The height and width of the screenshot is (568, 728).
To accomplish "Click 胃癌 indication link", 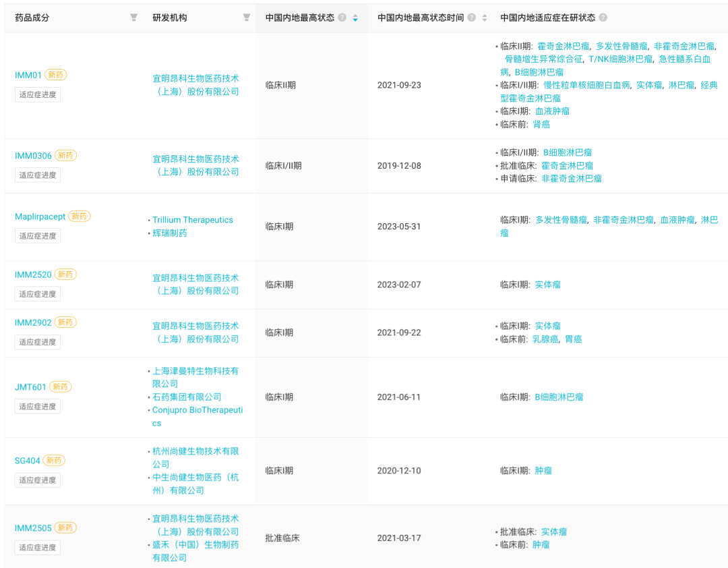I will [x=574, y=339].
